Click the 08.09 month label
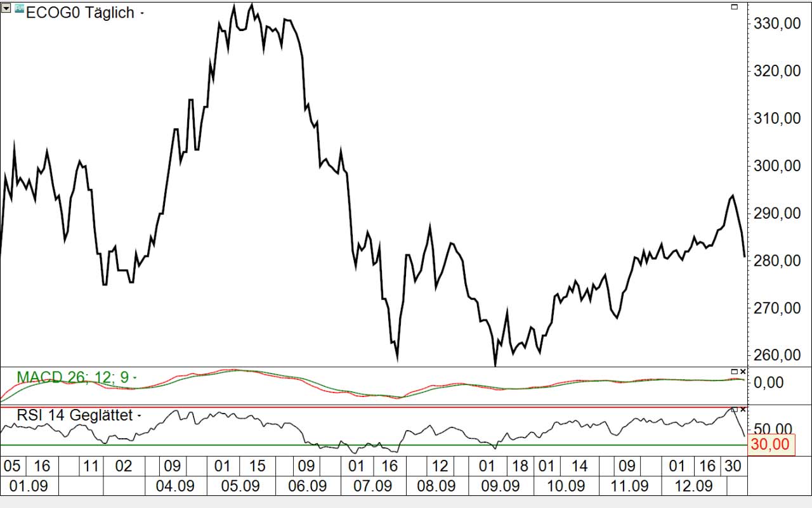The width and height of the screenshot is (812, 508). 436,486
